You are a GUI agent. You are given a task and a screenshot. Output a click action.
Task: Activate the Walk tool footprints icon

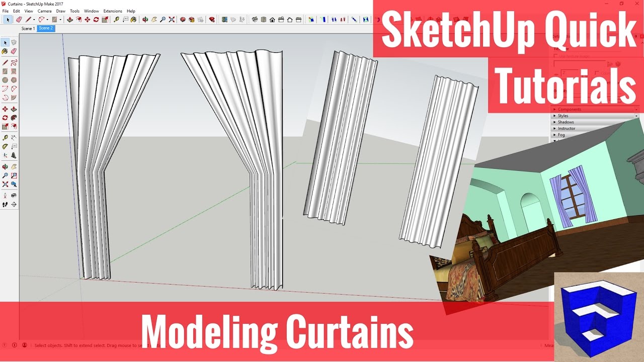coord(5,205)
